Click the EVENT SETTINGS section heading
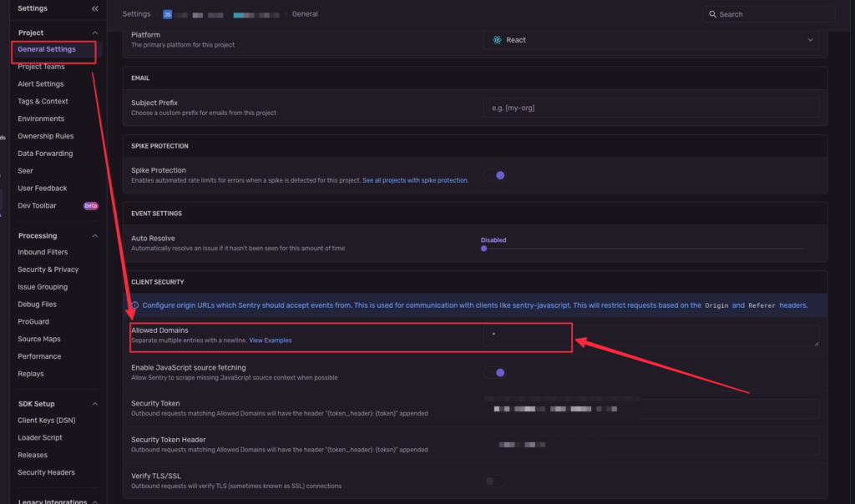This screenshot has height=504, width=855. coord(156,214)
